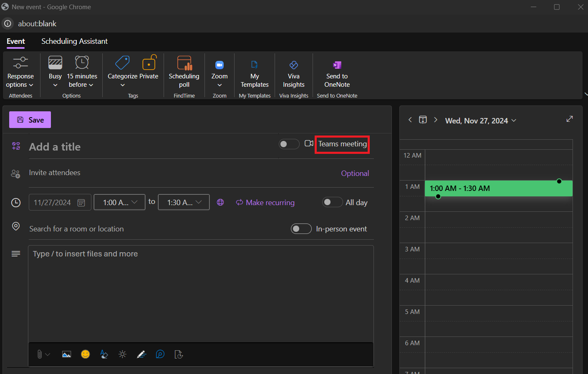This screenshot has height=374, width=588.
Task: Open attach file paperclip menu
Action: (x=43, y=354)
